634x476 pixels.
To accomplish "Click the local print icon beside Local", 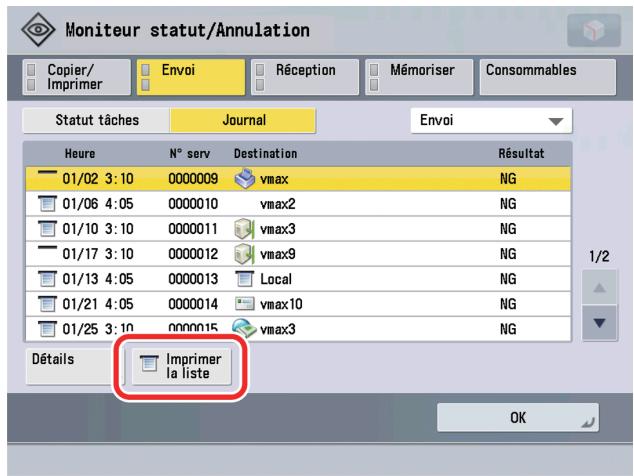I will click(244, 279).
